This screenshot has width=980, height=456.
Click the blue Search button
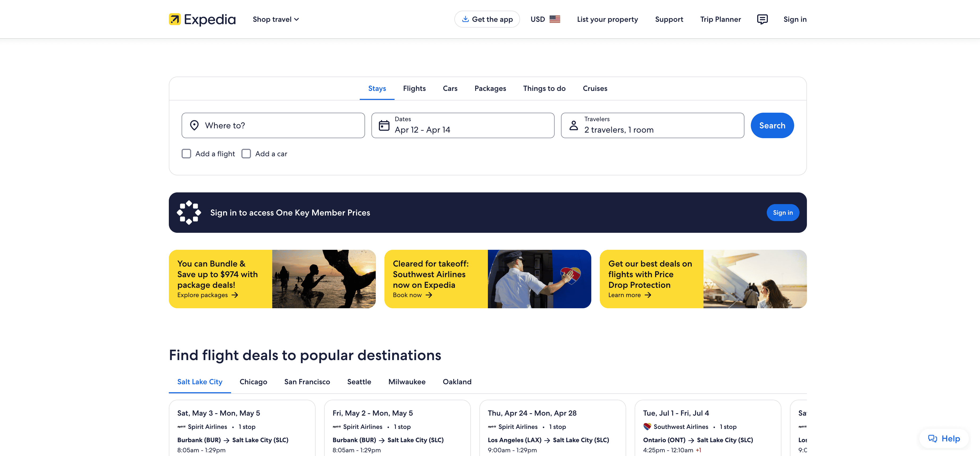tap(772, 125)
